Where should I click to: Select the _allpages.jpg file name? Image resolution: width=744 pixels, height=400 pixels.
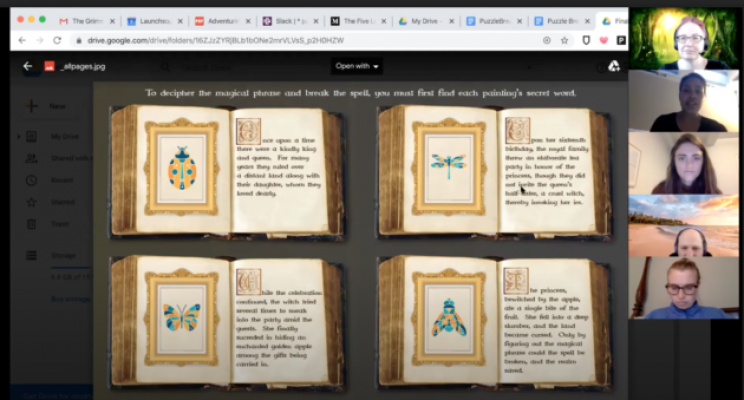point(82,66)
